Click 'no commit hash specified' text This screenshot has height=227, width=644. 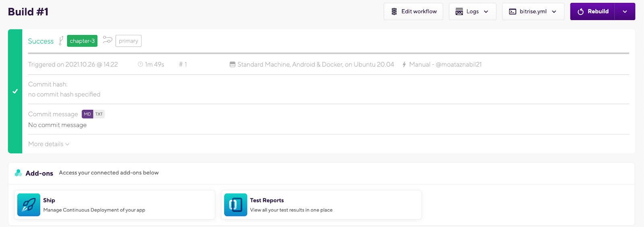[64, 95]
